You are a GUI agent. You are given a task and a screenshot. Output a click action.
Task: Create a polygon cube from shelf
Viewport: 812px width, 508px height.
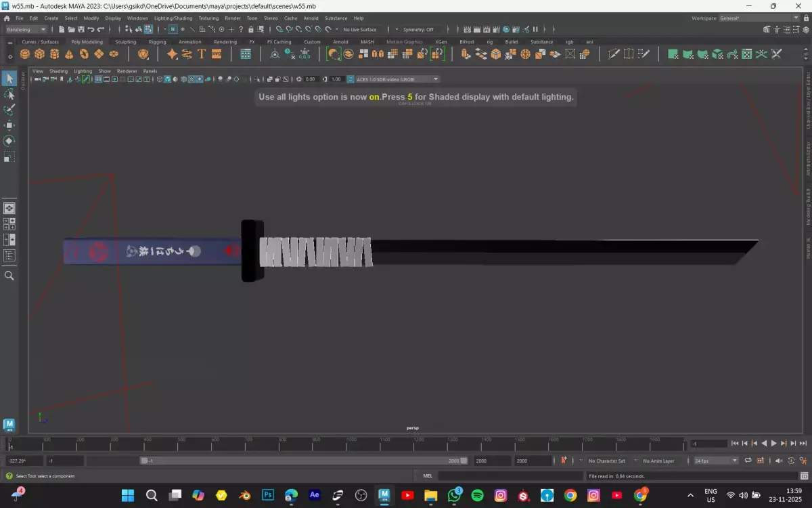coord(39,54)
